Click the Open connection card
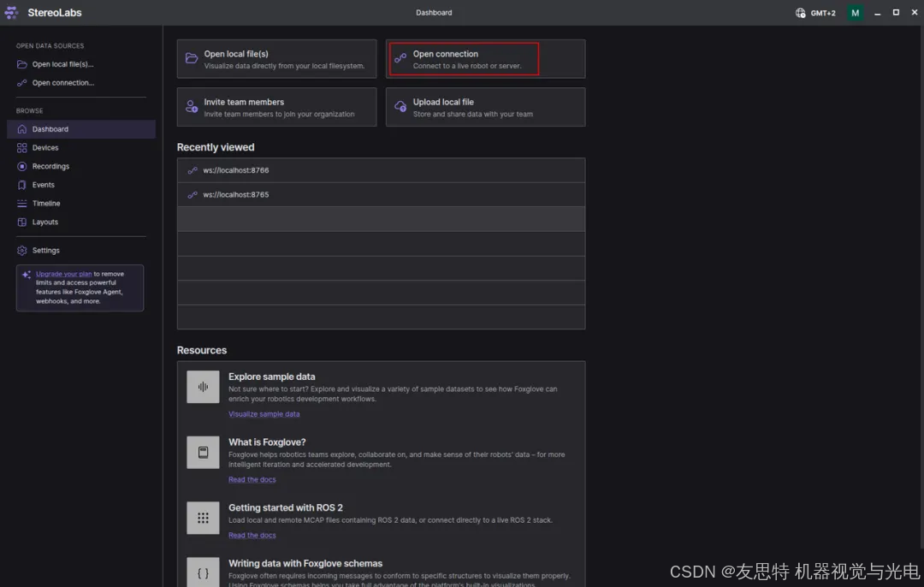 (486, 59)
